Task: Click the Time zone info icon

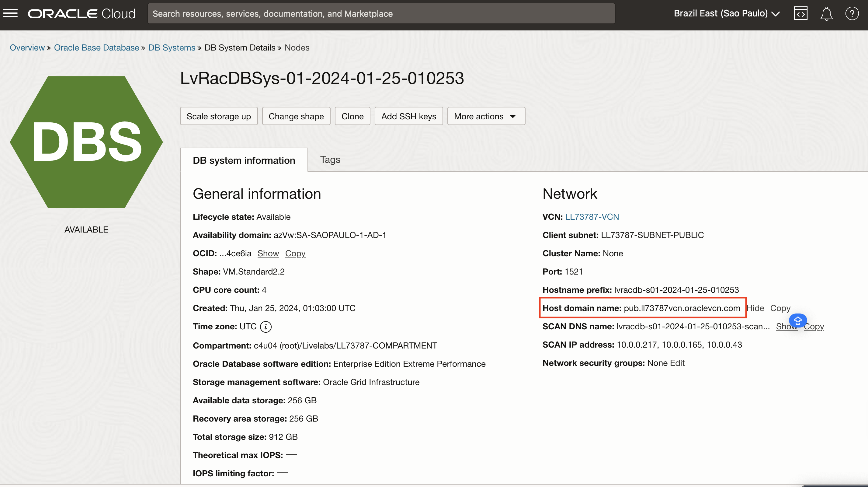Action: coord(266,327)
